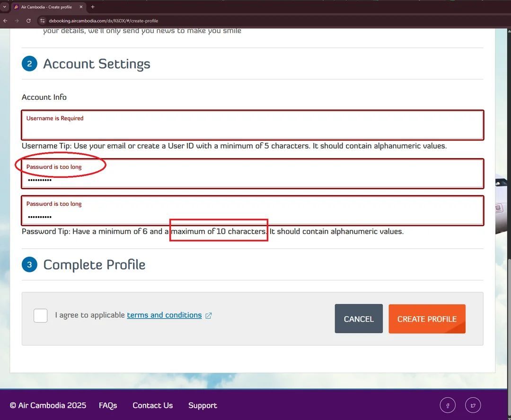This screenshot has height=420, width=511.
Task: Click the Username input field
Action: point(253,125)
